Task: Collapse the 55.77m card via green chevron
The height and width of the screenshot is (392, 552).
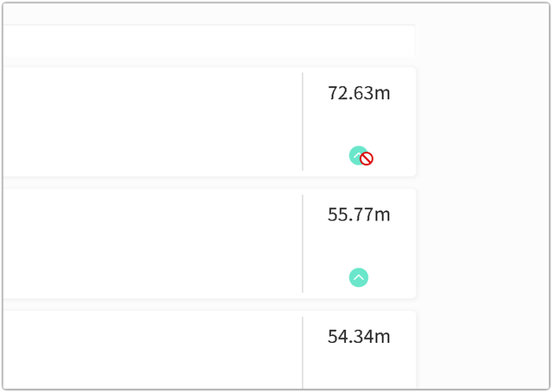Action: pos(359,277)
